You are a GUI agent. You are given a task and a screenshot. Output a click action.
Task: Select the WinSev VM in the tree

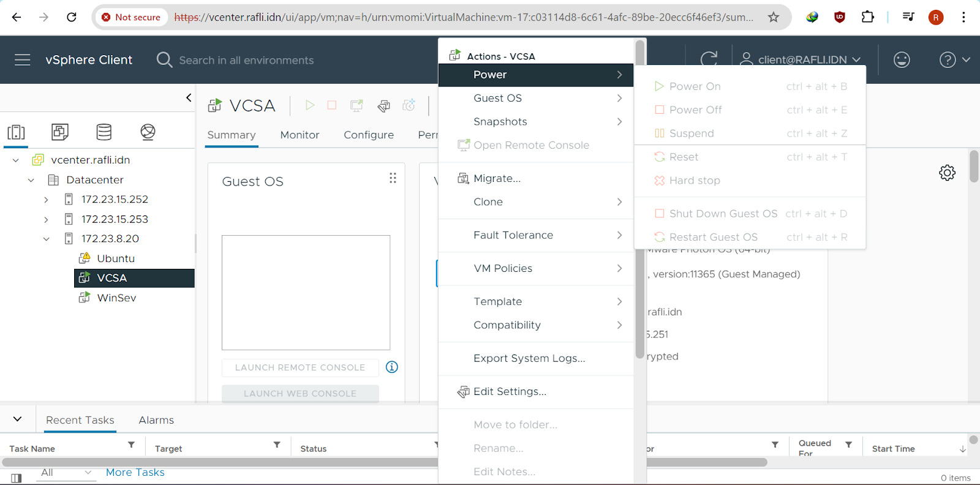click(116, 298)
